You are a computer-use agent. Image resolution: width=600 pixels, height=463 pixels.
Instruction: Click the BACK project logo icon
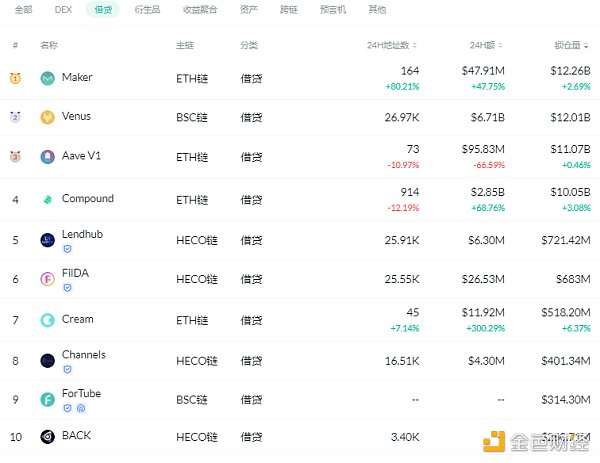tap(47, 437)
